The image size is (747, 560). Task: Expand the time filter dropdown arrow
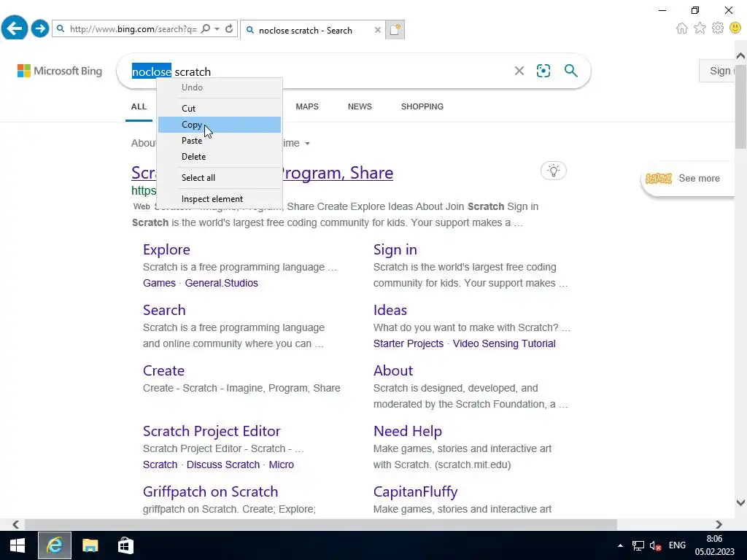tap(307, 144)
